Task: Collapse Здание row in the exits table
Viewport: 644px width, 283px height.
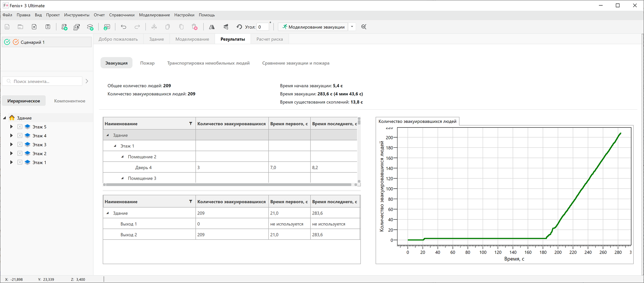Action: (x=108, y=213)
